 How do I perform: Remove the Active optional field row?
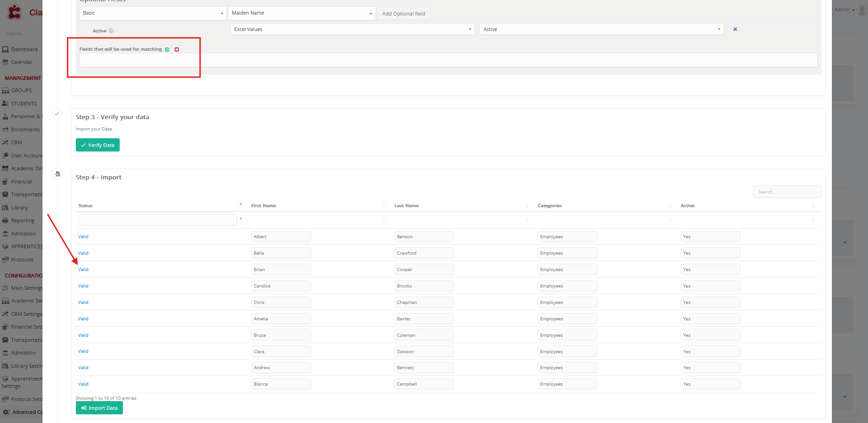[x=735, y=29]
